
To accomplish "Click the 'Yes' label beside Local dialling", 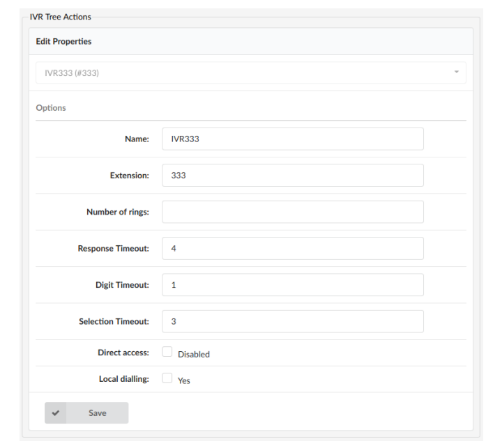I will pyautogui.click(x=184, y=380).
